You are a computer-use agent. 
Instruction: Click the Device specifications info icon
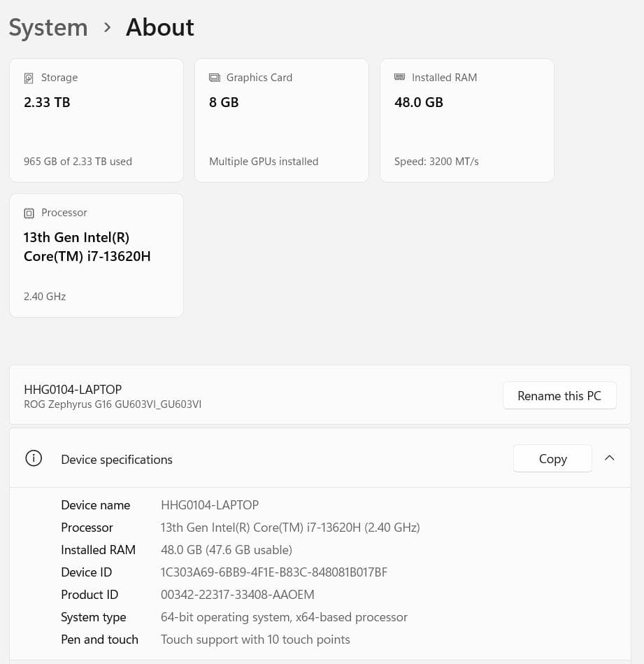point(34,458)
